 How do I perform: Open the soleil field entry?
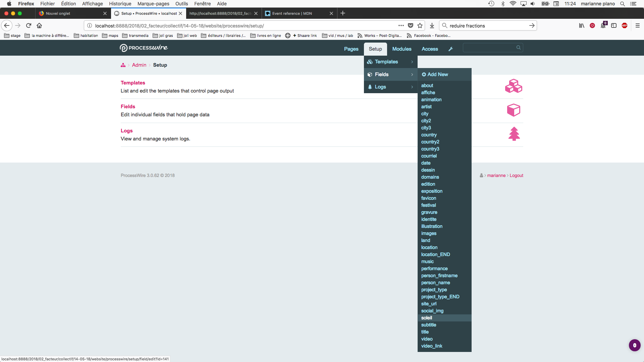[427, 318]
